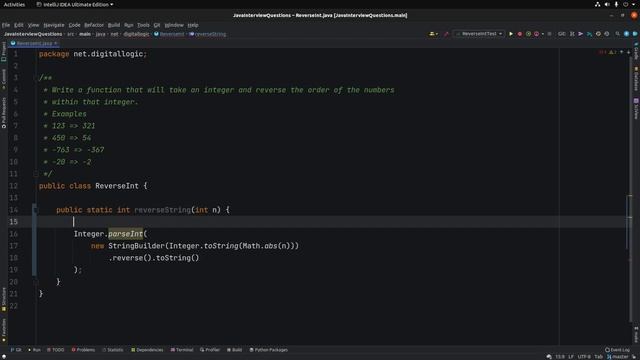Open the Window menu
The width and height of the screenshot is (640, 360).
[x=174, y=25]
